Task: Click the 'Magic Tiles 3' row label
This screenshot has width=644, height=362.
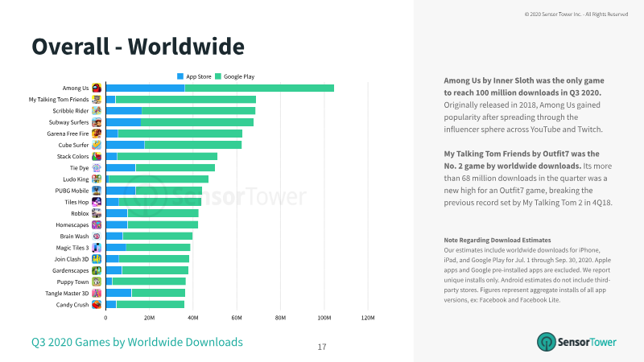Action: [72, 248]
